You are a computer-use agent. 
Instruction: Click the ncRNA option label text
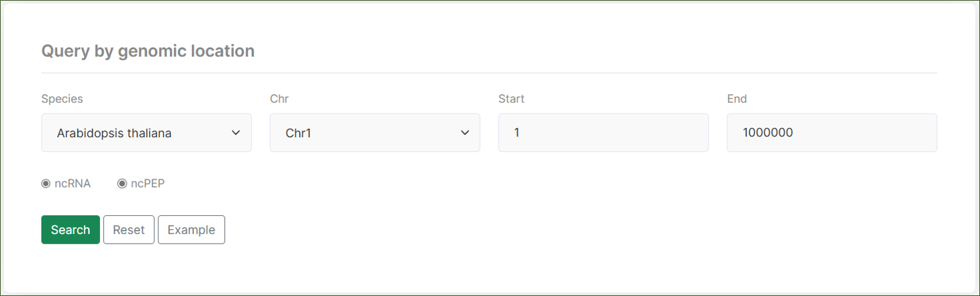73,184
